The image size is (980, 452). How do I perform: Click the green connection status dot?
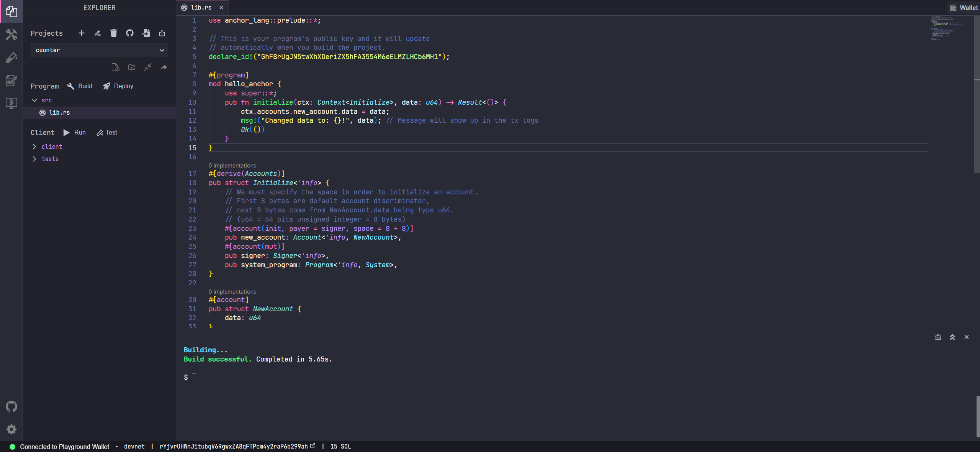click(12, 447)
